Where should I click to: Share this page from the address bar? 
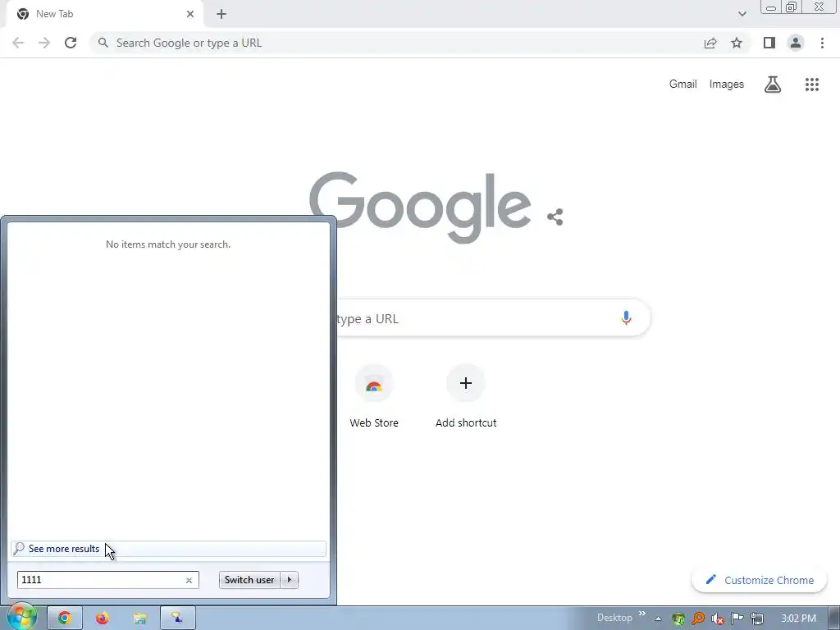tap(710, 43)
